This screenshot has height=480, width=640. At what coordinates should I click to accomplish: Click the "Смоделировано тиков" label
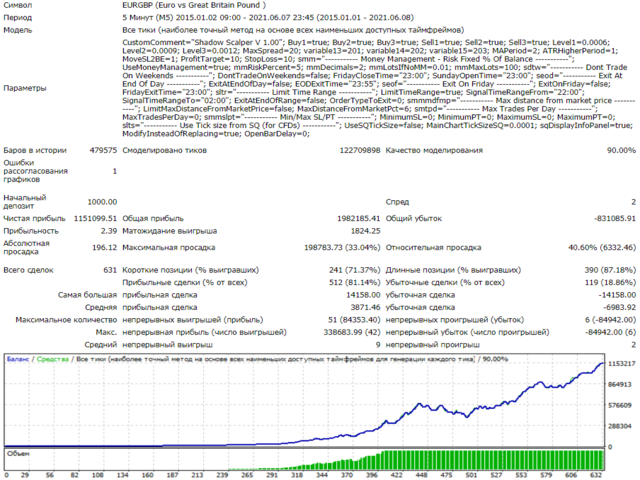(x=164, y=150)
